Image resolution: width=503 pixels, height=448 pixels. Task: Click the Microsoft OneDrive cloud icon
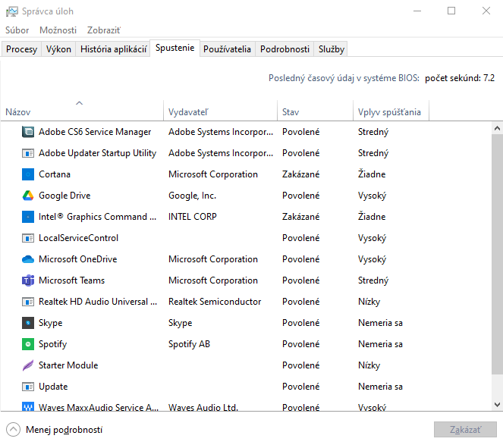pos(28,259)
